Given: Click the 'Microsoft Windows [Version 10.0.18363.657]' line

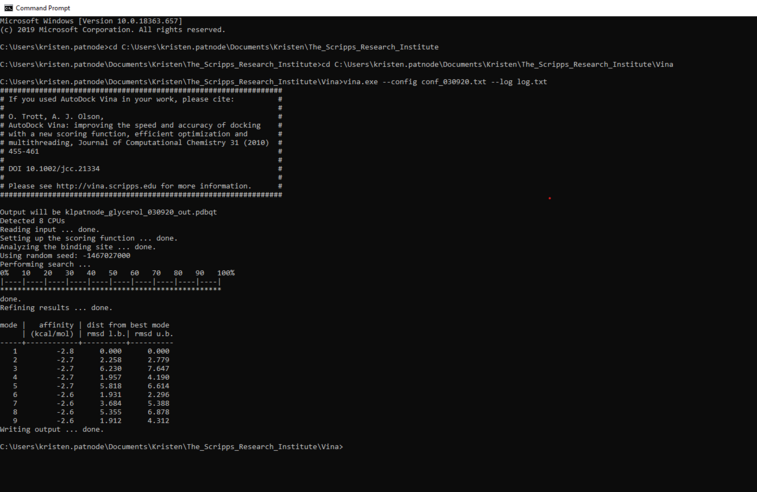Looking at the screenshot, I should 91,21.
